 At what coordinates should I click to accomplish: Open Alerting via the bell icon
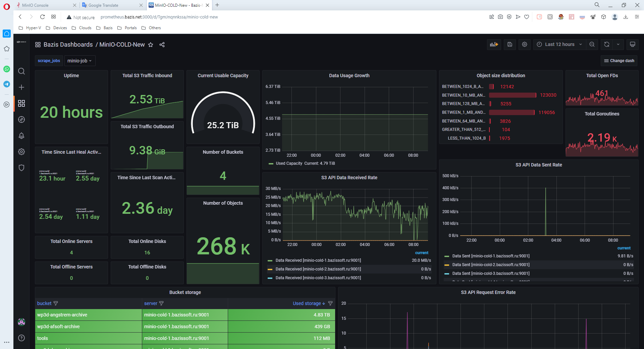click(21, 136)
